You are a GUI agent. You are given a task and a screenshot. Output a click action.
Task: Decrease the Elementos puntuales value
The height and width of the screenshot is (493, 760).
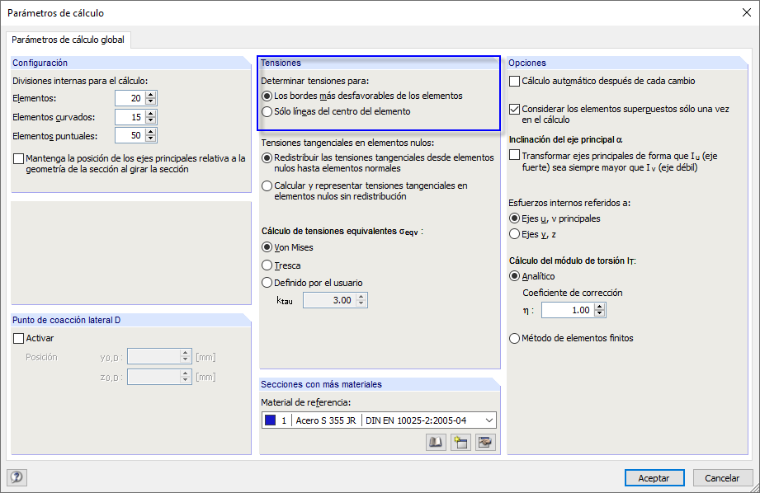[x=151, y=139]
